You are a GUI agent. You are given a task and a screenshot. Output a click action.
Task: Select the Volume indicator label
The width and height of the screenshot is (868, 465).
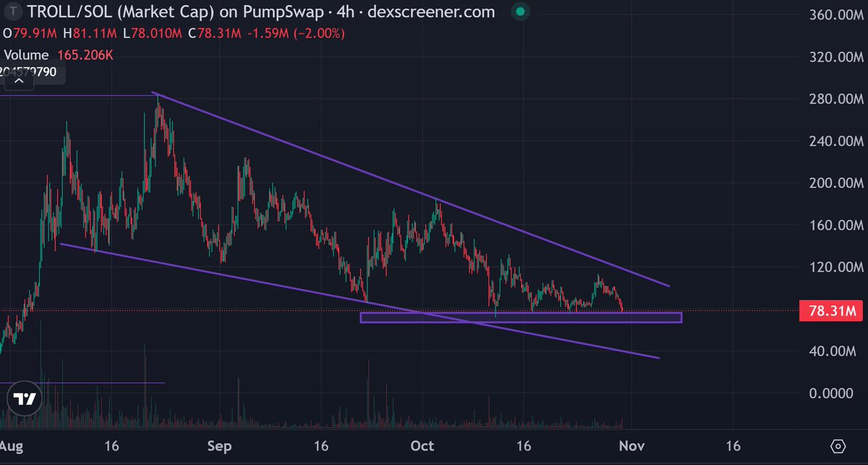coord(26,55)
